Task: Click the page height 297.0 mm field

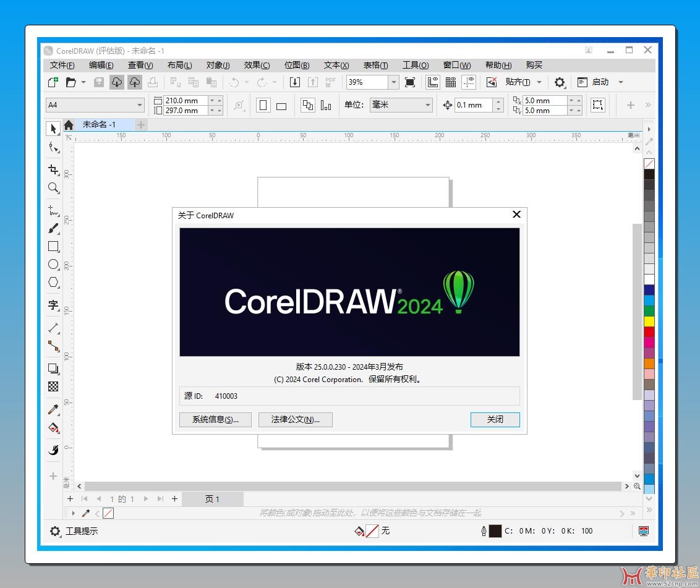Action: [x=186, y=111]
